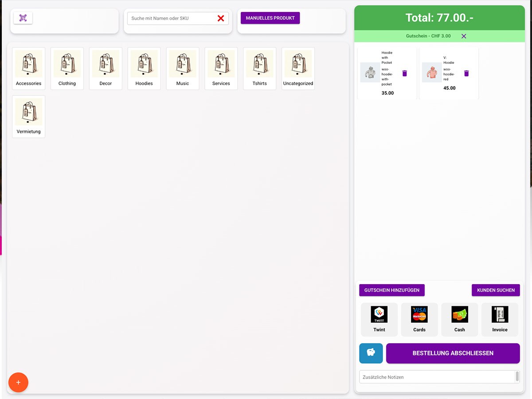Select Twint payment method
This screenshot has width=532, height=399.
379,319
